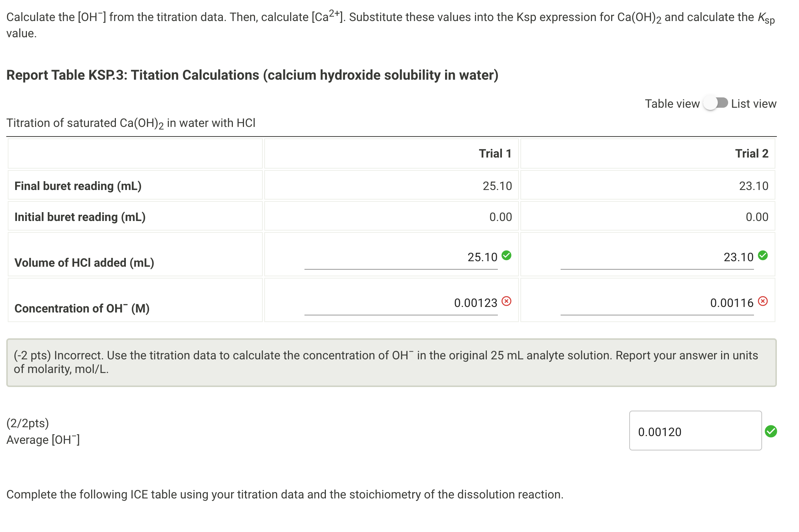Click the green checkmark beside 25.10 HCl volume

(x=506, y=256)
